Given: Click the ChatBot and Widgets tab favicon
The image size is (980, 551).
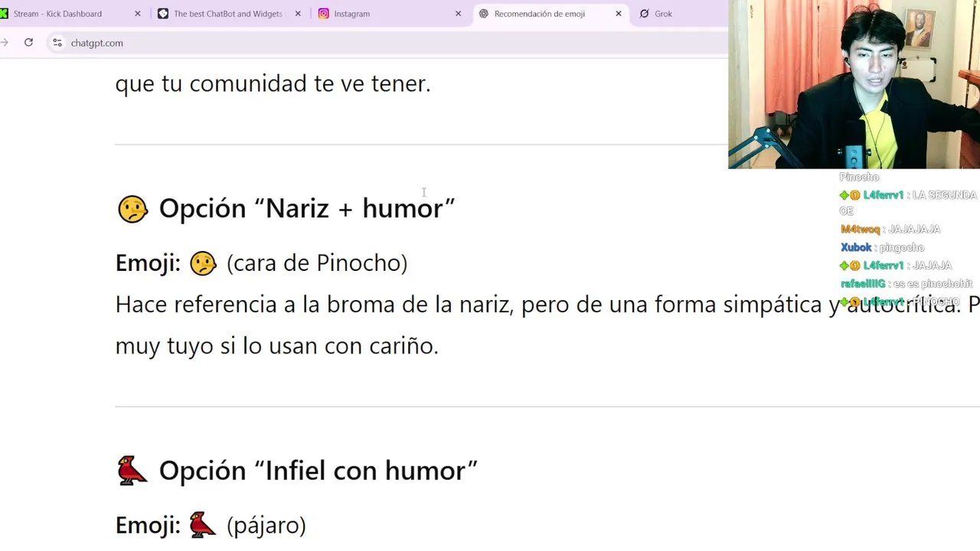Looking at the screenshot, I should 163,14.
